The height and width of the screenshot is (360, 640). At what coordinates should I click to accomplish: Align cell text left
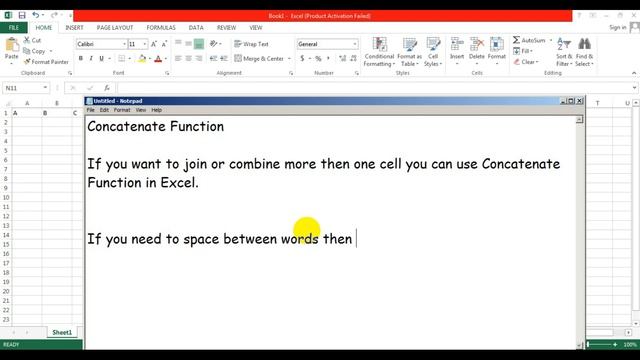[x=178, y=58]
